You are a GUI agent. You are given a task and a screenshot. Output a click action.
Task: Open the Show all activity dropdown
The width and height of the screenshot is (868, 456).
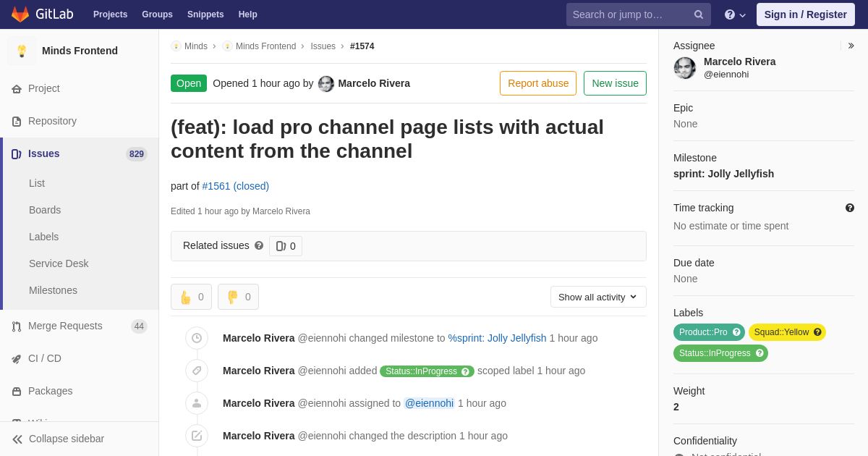coord(598,297)
